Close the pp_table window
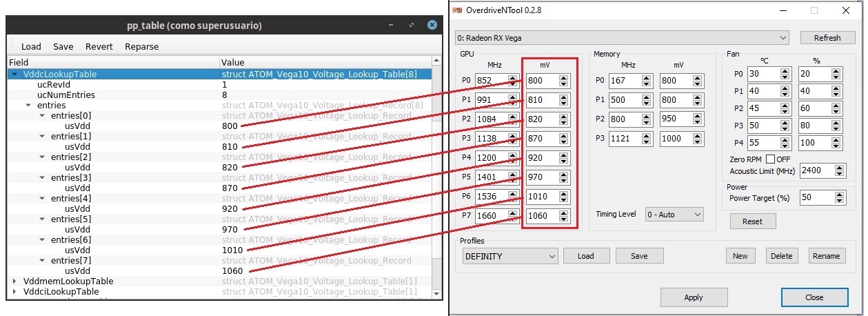Screen dimensions: 868x316 (432, 25)
